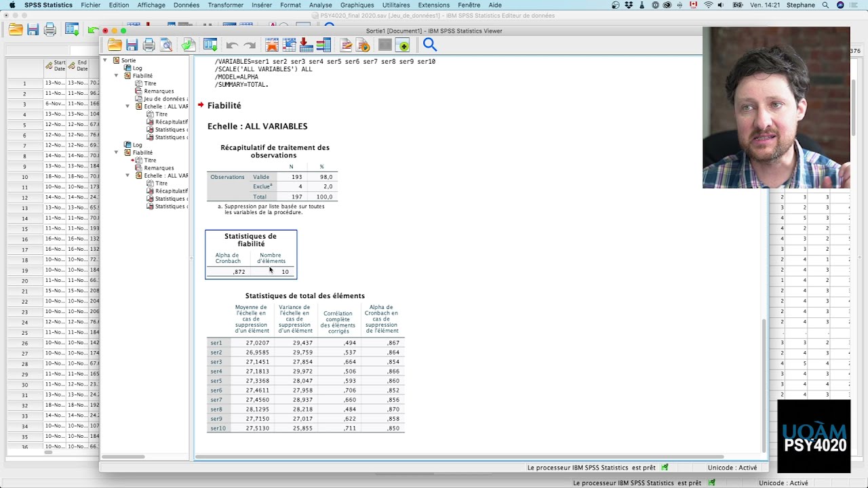Click the Print icon in Viewer toolbar
This screenshot has width=868, height=488.
(149, 45)
